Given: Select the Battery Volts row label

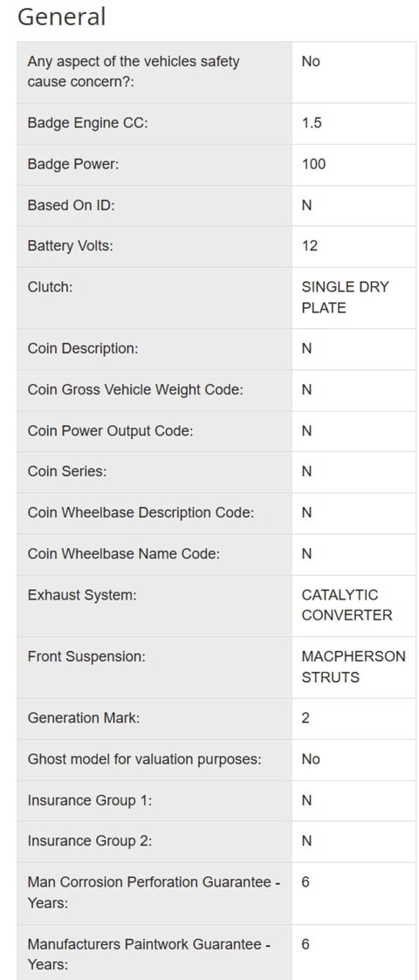Looking at the screenshot, I should pyautogui.click(x=70, y=246).
